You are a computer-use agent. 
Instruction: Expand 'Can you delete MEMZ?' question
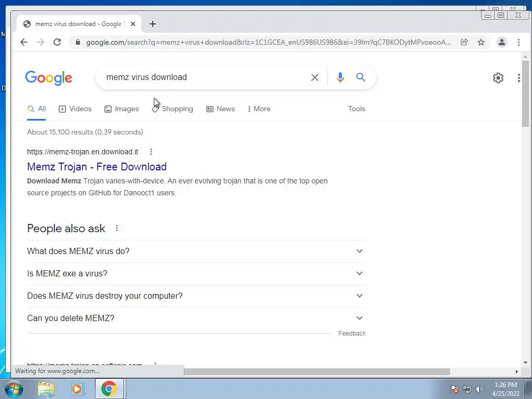(196, 318)
